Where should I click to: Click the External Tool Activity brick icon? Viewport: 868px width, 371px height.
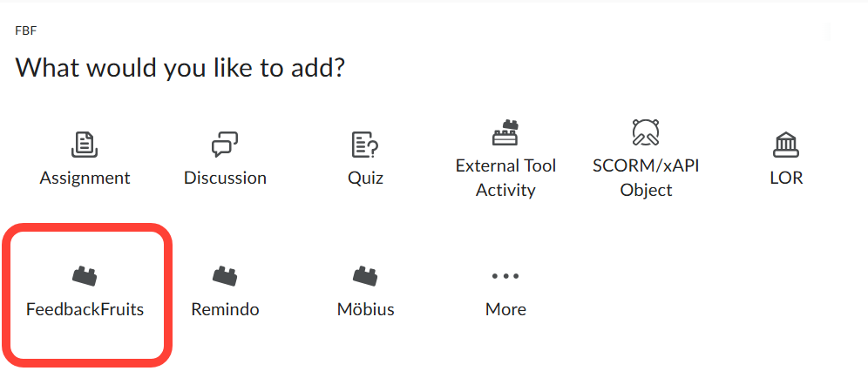(505, 132)
